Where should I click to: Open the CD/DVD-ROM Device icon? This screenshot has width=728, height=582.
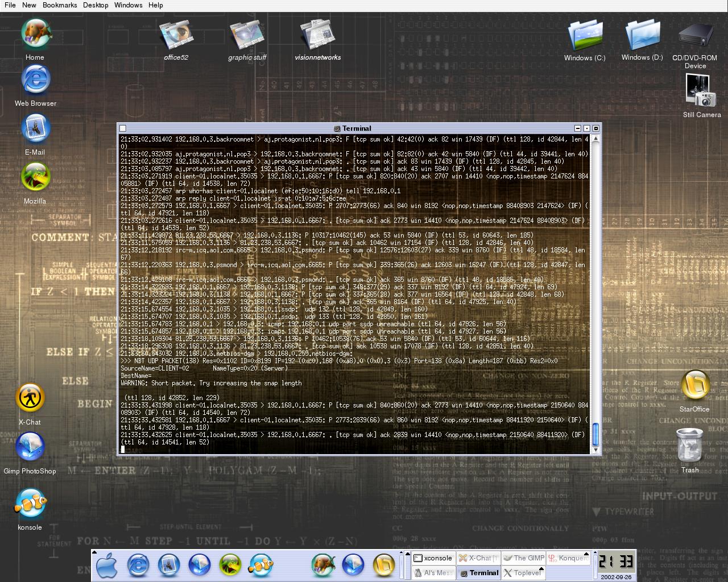(695, 36)
